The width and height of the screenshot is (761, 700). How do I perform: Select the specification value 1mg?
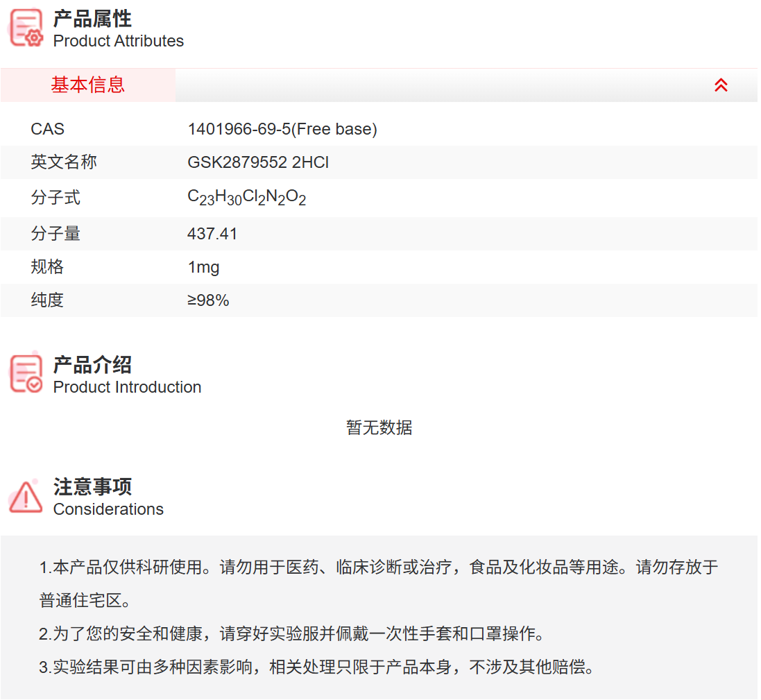204,266
